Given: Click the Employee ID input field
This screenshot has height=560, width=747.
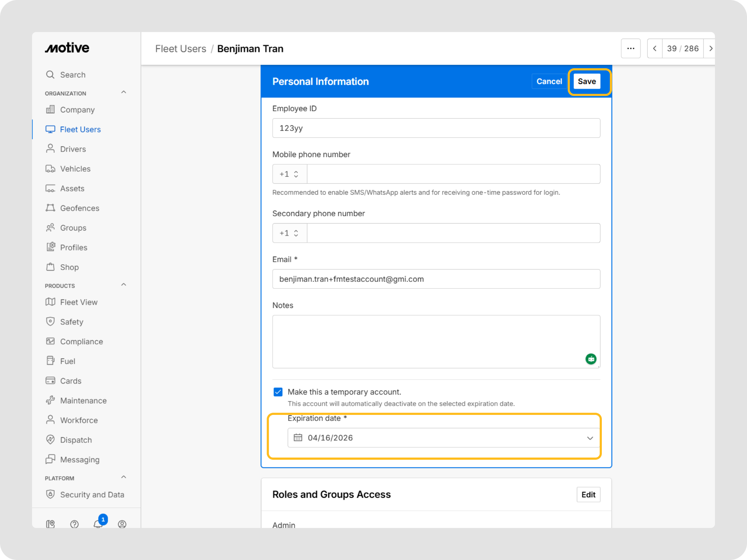Looking at the screenshot, I should coord(436,128).
